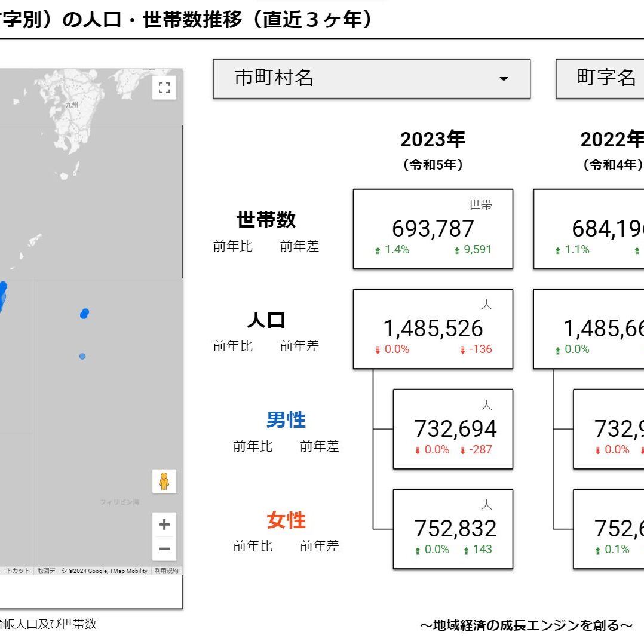This screenshot has height=644, width=644.
Task: Zoom out the map with minus button
Action: (x=164, y=549)
